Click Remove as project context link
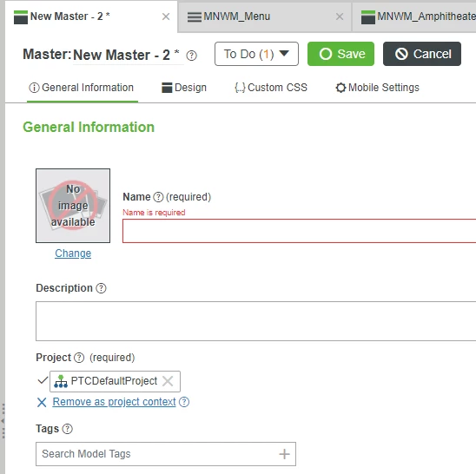 tap(114, 402)
